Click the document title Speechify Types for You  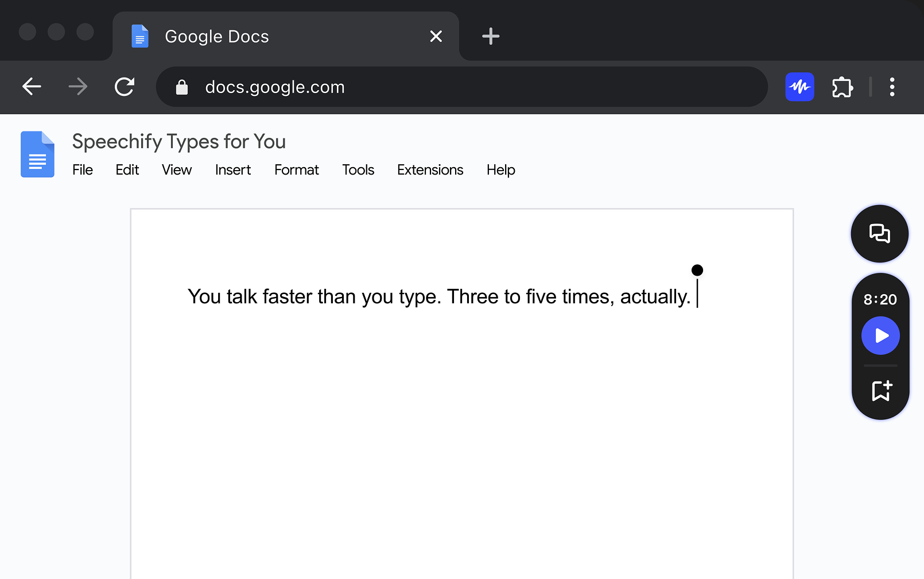(x=178, y=141)
